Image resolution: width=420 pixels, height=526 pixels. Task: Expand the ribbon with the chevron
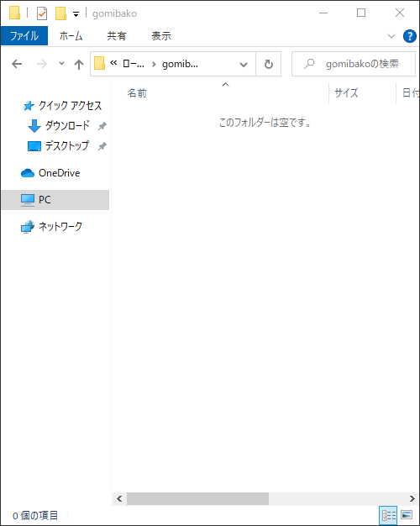391,36
